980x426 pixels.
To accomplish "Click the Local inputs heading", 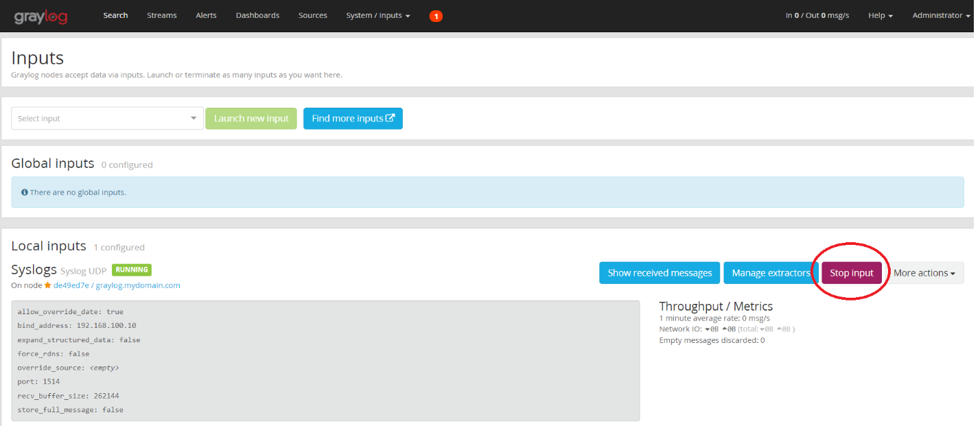I will [49, 246].
